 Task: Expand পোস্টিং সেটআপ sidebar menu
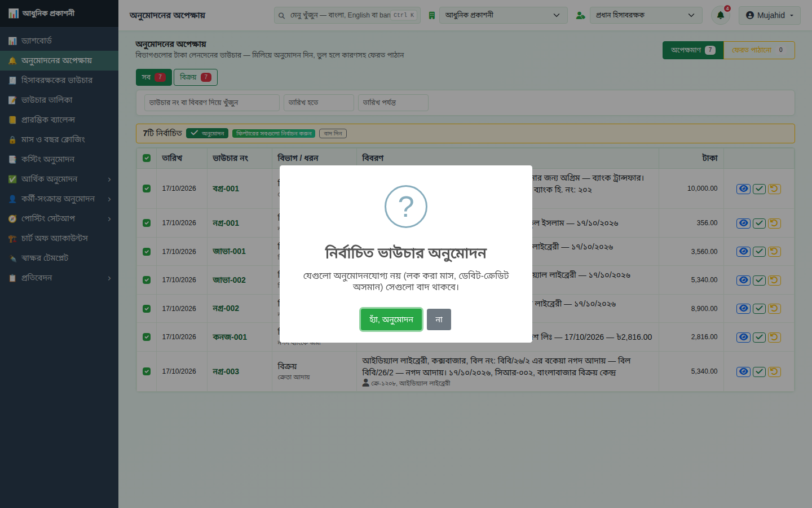[x=59, y=218]
